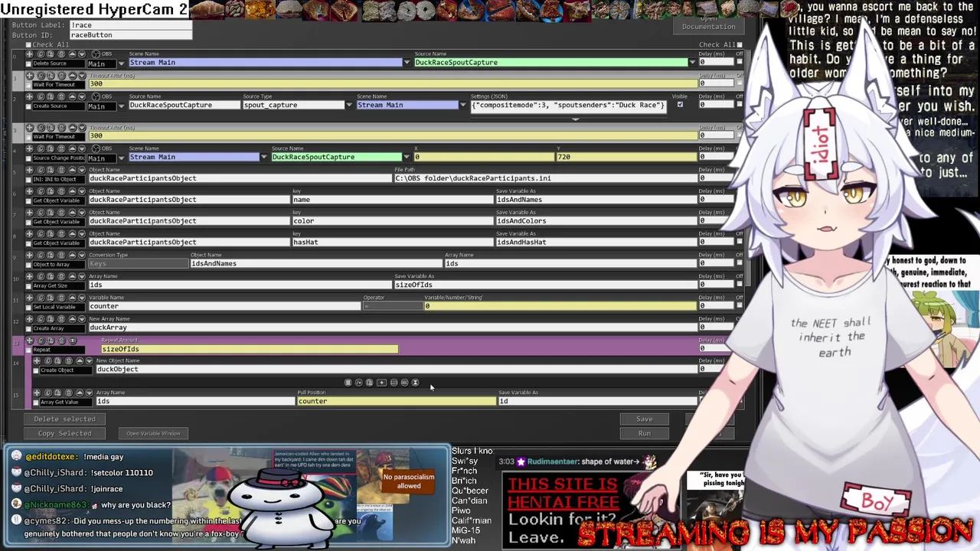
Task: Click the trash icon in the Create Object row
Action: [x=69, y=360]
